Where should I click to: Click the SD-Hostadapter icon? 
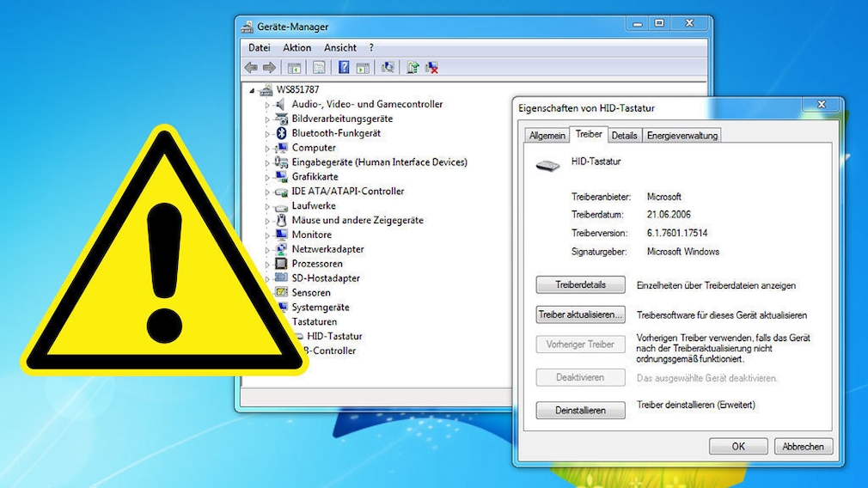coord(281,278)
